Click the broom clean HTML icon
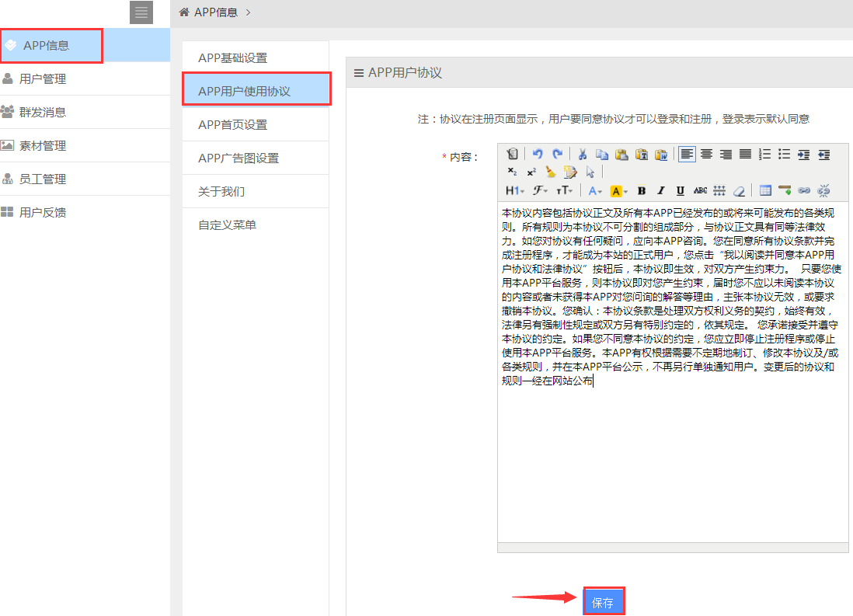This screenshot has width=853, height=616. (551, 172)
